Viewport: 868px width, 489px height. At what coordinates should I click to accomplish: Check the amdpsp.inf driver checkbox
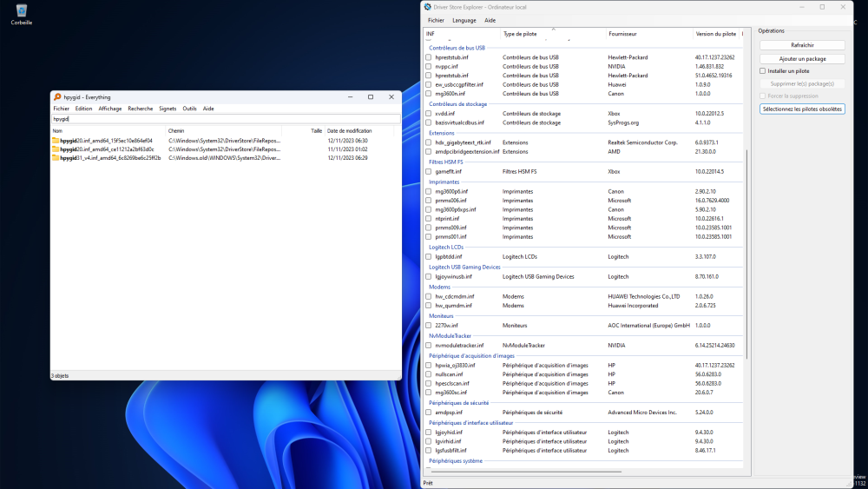[x=428, y=413]
